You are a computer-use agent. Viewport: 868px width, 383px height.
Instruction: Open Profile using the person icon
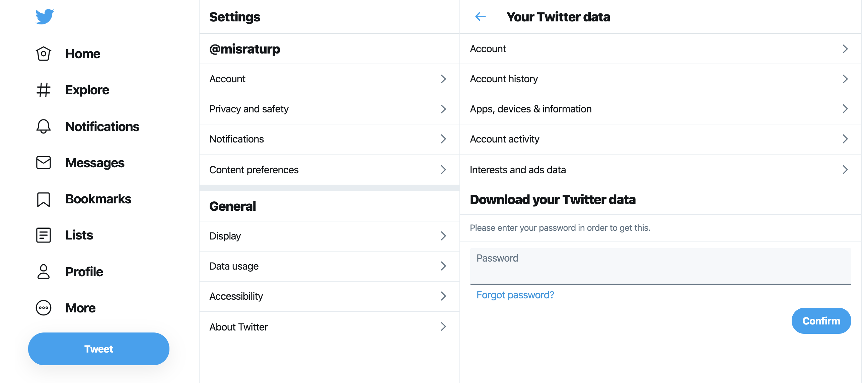44,272
